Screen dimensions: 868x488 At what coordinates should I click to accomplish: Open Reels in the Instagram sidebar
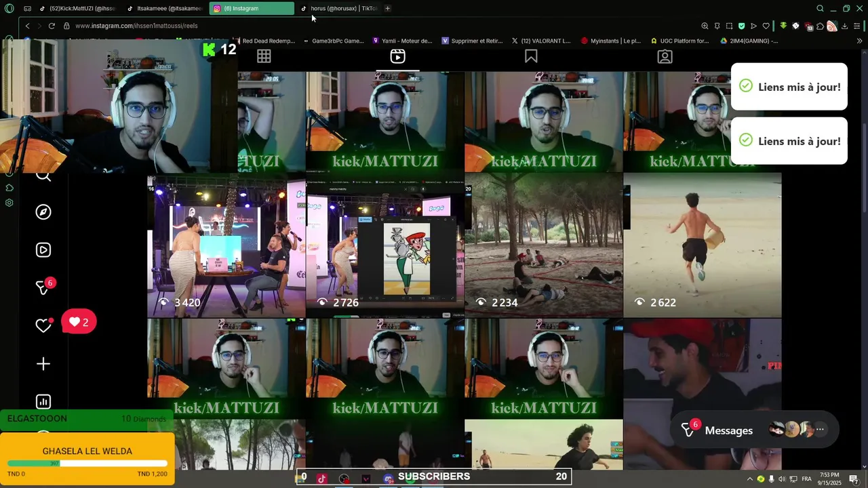tap(43, 250)
